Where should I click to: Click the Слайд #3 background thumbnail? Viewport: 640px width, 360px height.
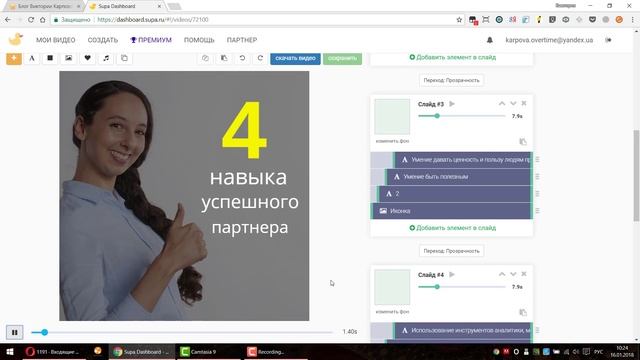[392, 116]
